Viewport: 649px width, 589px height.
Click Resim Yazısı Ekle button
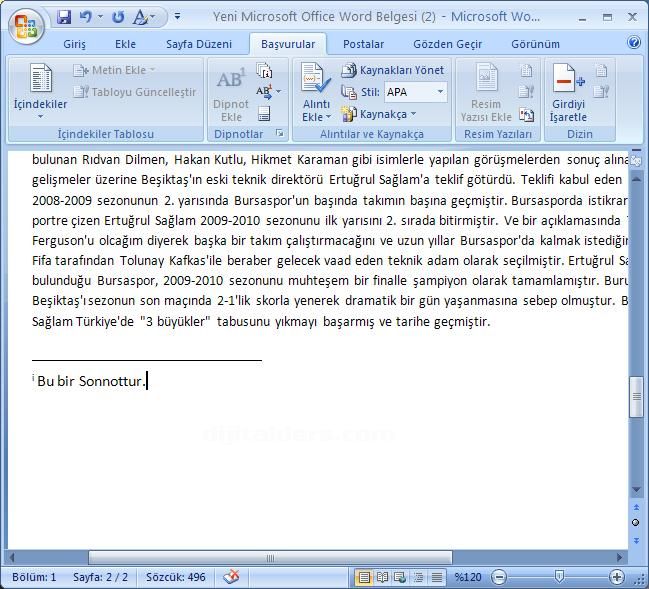click(486, 93)
